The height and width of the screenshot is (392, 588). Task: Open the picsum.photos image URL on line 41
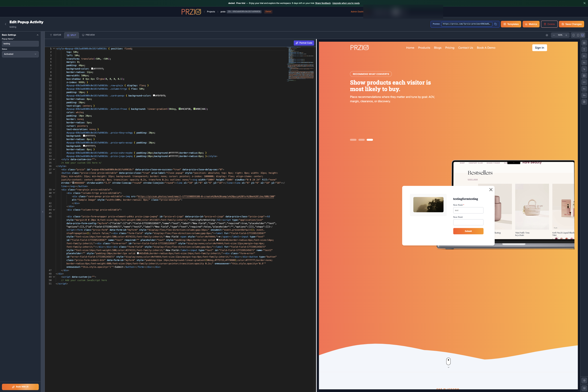coord(206,196)
